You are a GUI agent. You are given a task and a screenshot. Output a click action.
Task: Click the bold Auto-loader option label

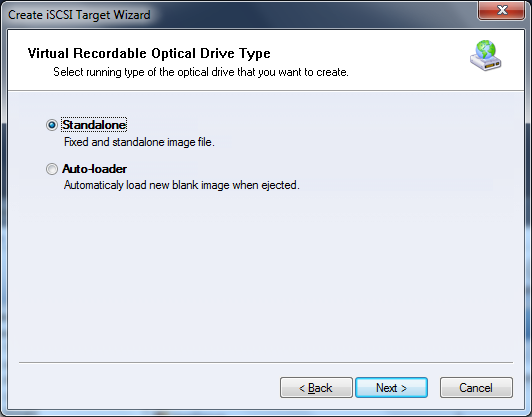point(94,169)
